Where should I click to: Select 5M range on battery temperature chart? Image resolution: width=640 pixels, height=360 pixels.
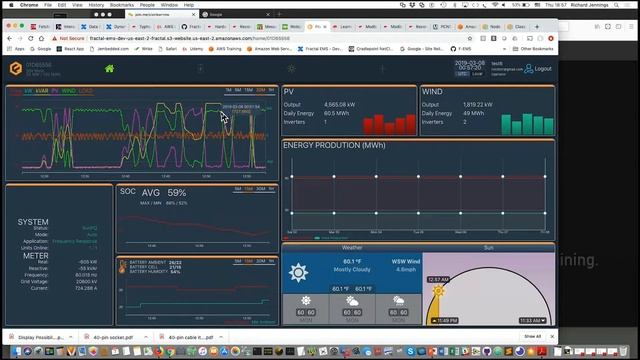pos(238,261)
